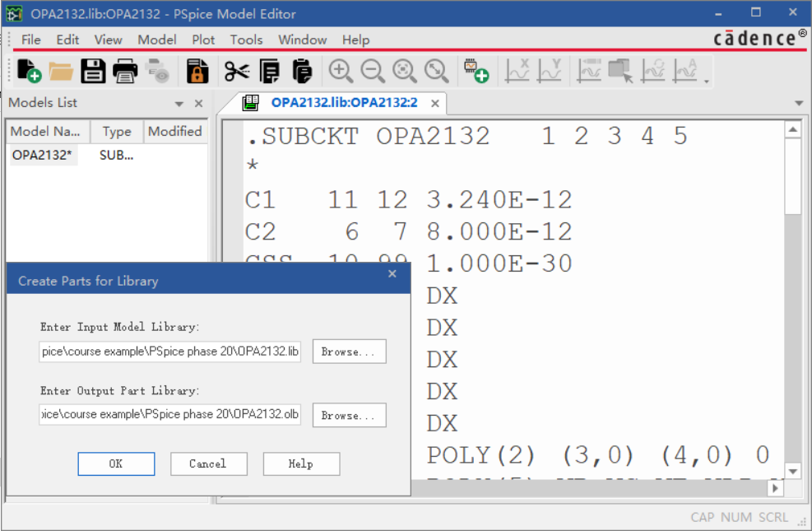Close the OPA2132.lib:OPA2132:2 tab
This screenshot has width=812, height=531.
tap(435, 104)
